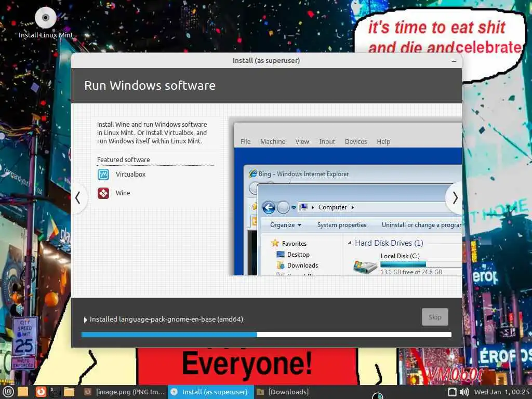Click the Install (as superuser) title bar
Image resolution: width=532 pixels, height=399 pixels.
click(267, 61)
